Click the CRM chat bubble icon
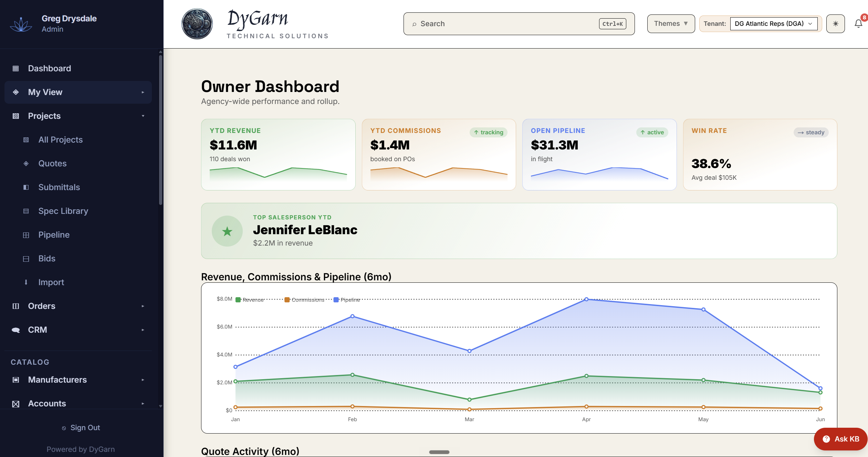 tap(15, 330)
